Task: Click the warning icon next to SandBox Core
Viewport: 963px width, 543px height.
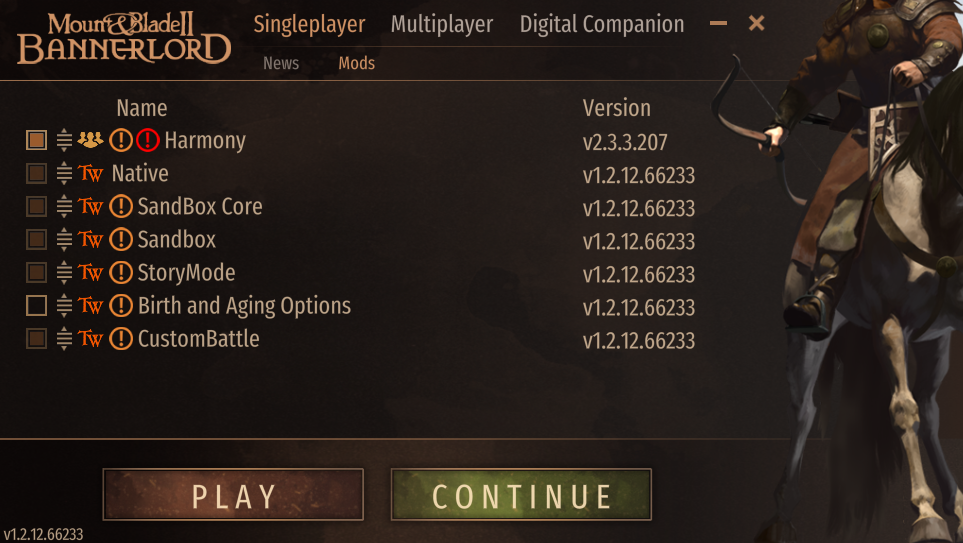Action: [x=121, y=206]
